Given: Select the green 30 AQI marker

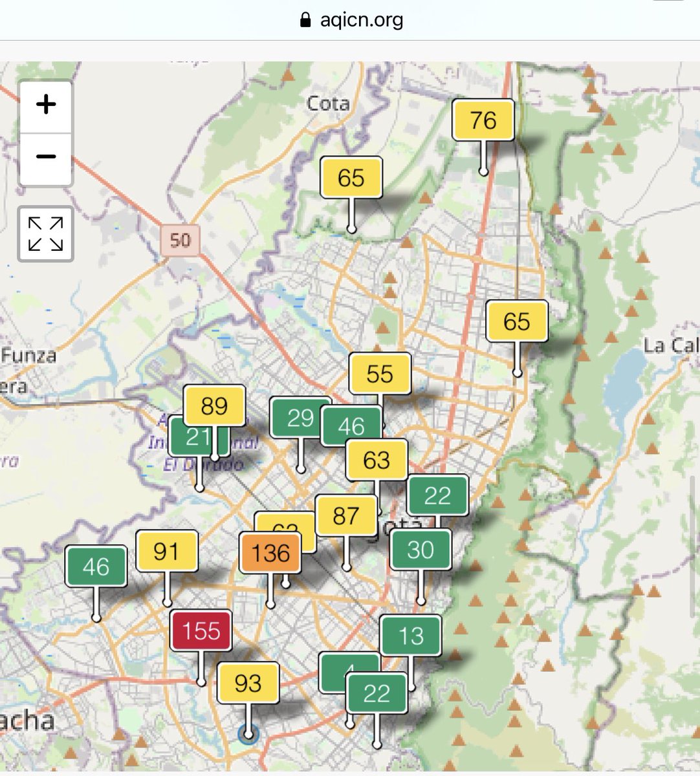Looking at the screenshot, I should pos(421,550).
